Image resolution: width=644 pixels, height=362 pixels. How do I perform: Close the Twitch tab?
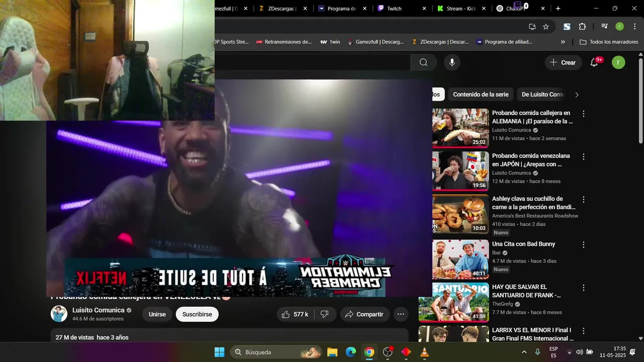pyautogui.click(x=424, y=9)
